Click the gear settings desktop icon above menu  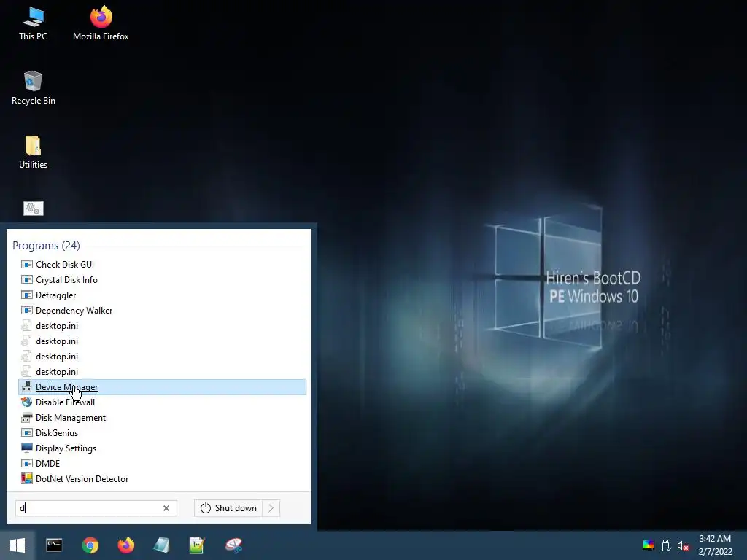coord(34,208)
